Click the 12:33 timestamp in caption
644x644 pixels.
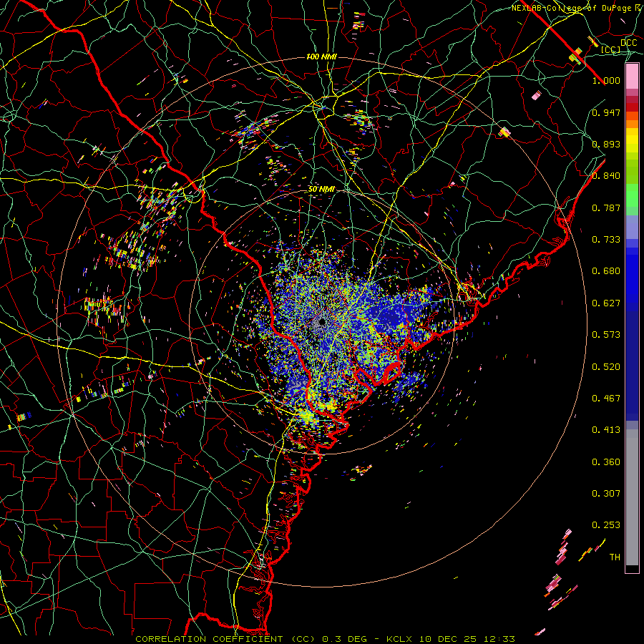[x=499, y=639]
